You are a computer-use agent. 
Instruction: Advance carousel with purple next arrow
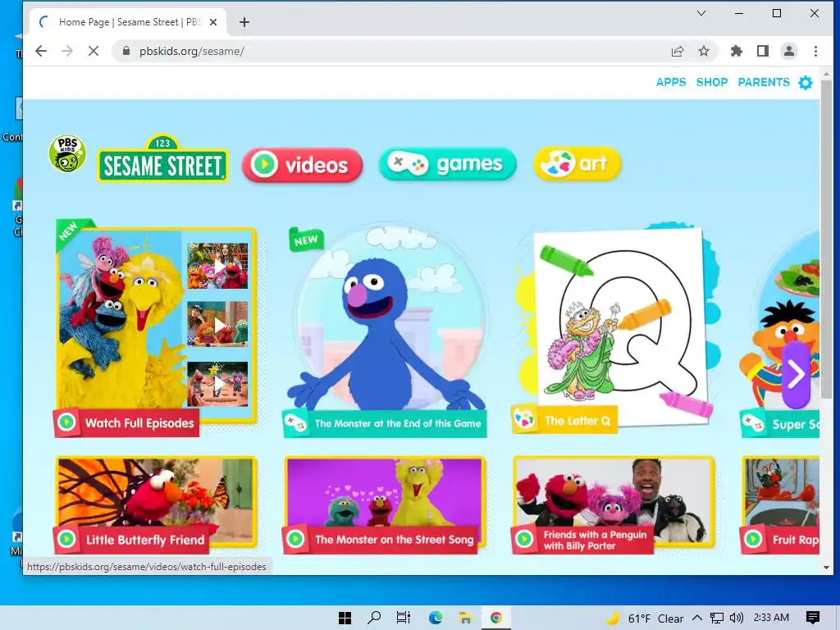tap(796, 374)
